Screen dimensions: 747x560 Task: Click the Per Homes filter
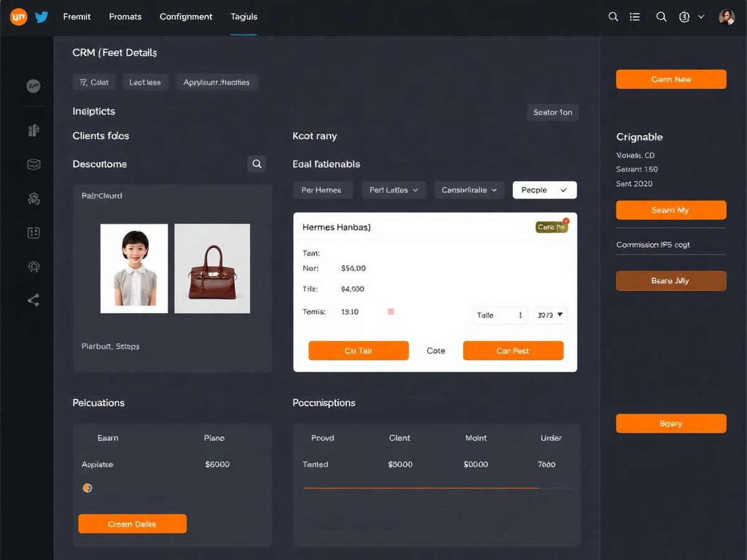pyautogui.click(x=323, y=190)
